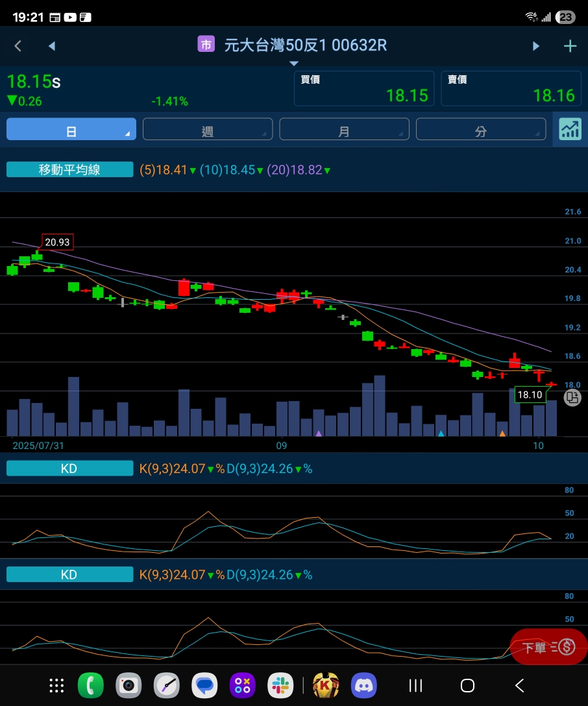Tap the purple triangle marker on timeline
This screenshot has width=588, height=706.
319,433
